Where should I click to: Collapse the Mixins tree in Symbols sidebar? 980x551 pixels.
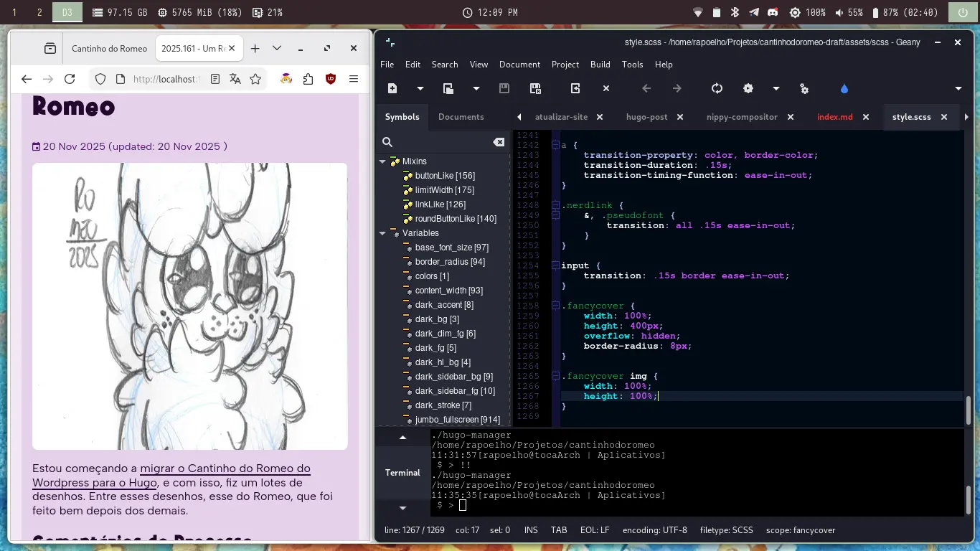[x=383, y=161]
